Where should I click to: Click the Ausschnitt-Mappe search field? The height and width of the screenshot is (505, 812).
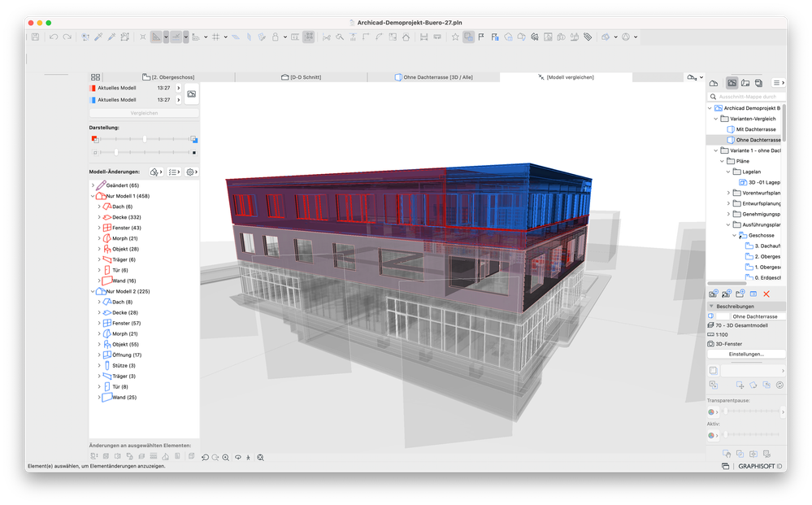(746, 97)
